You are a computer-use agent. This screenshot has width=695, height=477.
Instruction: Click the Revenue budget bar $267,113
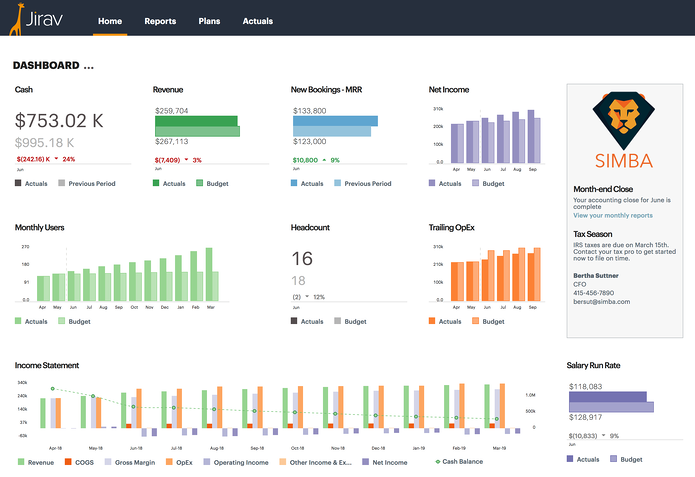click(197, 131)
